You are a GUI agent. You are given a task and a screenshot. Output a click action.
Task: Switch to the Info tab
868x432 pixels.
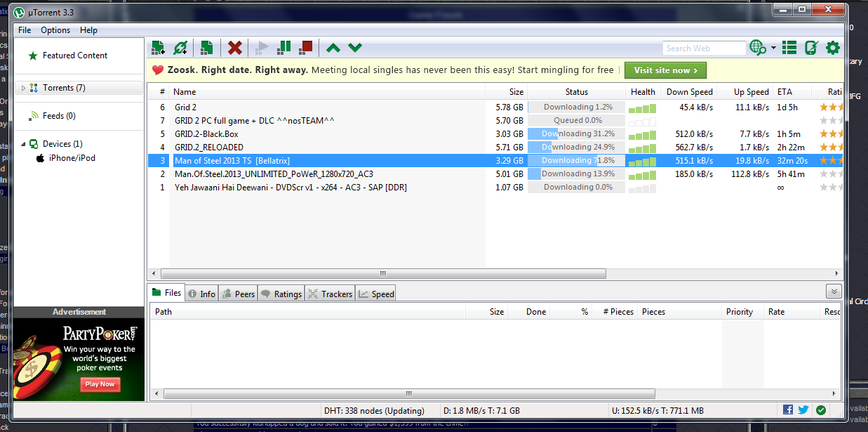pos(201,294)
